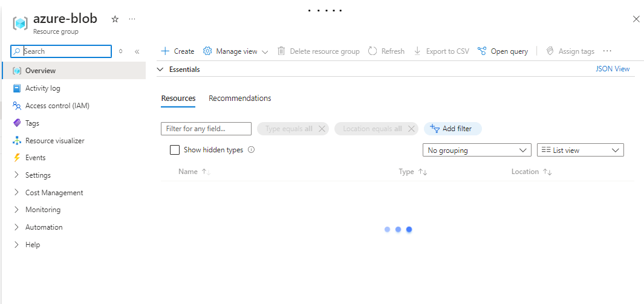This screenshot has height=304, width=644.
Task: Click Export to CSV
Action: tap(441, 51)
